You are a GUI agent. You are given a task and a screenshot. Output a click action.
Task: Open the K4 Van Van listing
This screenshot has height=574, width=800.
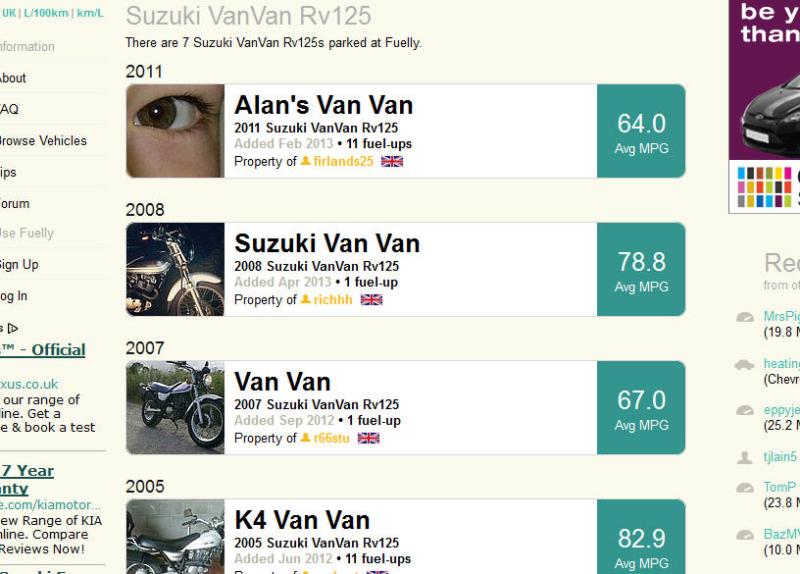point(302,520)
